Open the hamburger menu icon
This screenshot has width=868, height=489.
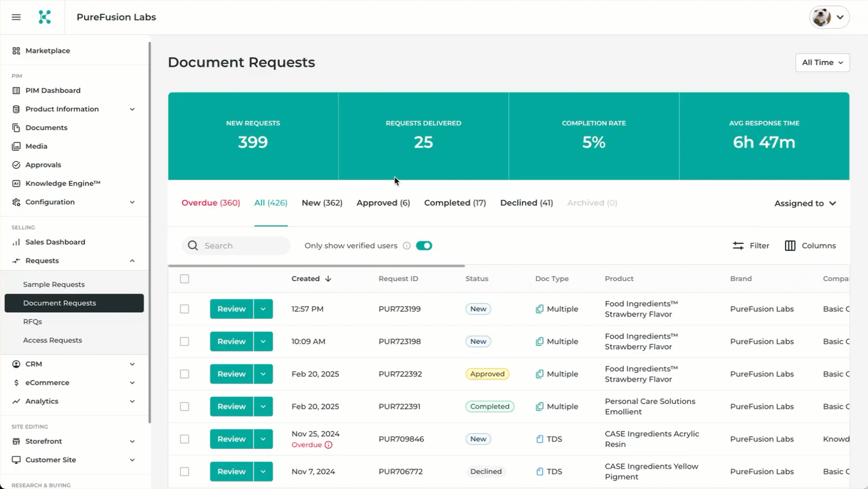[16, 17]
